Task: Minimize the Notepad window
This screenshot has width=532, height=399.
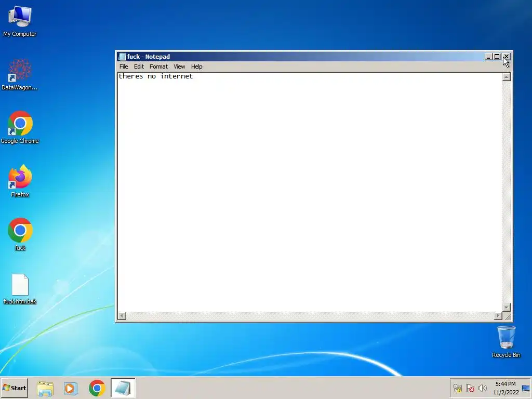Action: pyautogui.click(x=488, y=57)
